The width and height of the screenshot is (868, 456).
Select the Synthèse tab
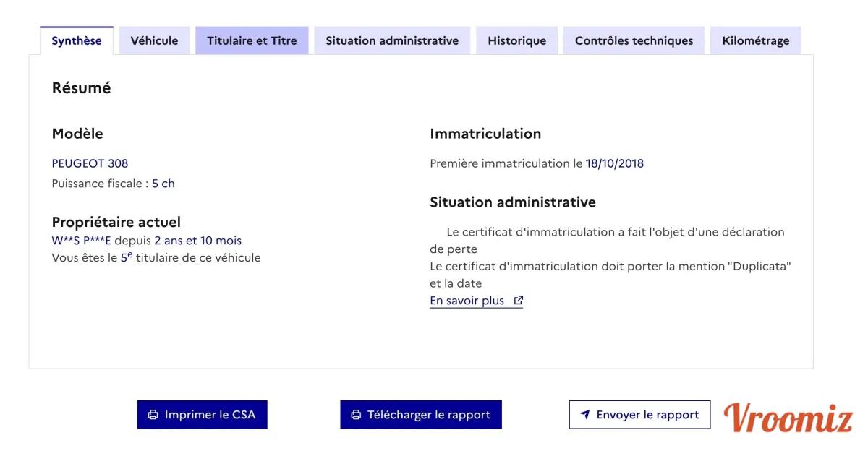click(x=77, y=40)
